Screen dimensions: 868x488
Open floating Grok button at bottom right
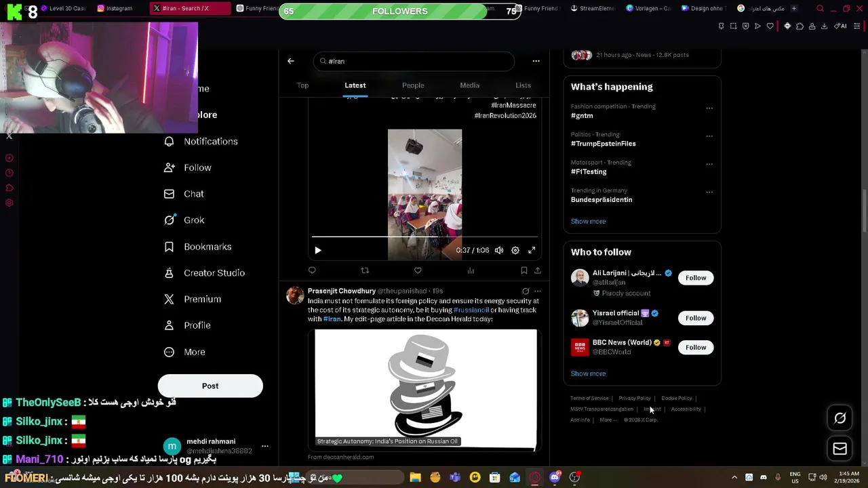840,418
